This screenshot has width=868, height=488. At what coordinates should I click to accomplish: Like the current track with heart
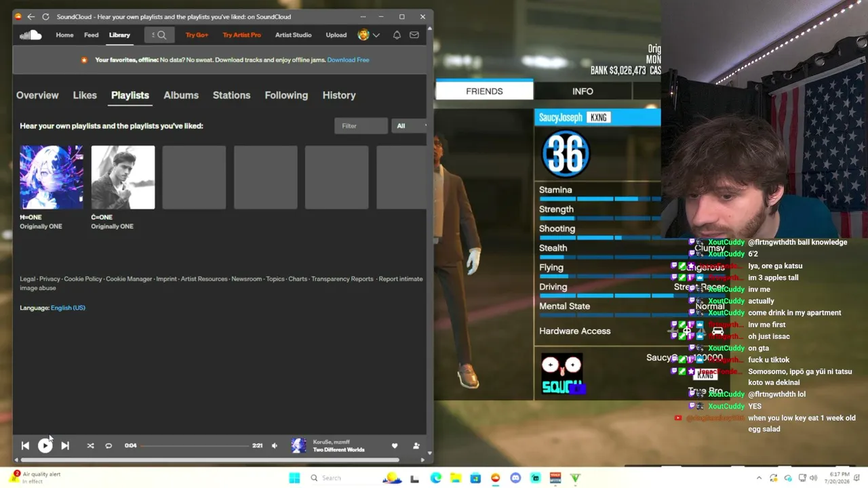pyautogui.click(x=395, y=446)
